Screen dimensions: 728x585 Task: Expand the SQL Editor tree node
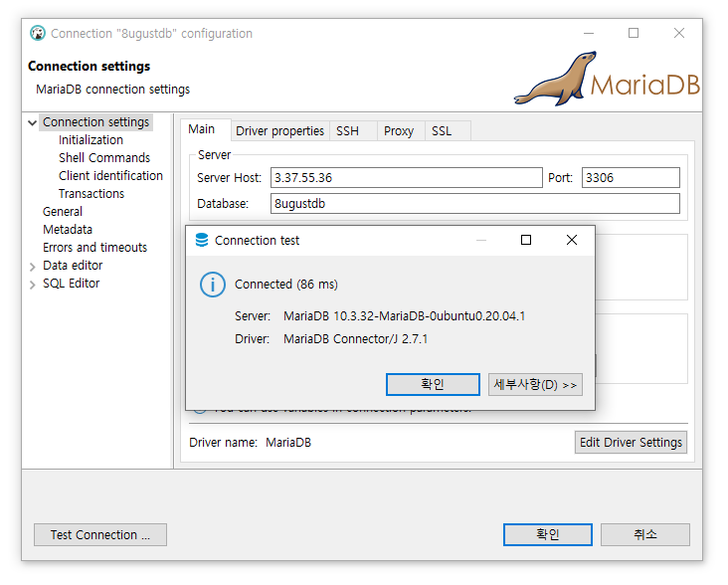click(x=32, y=285)
